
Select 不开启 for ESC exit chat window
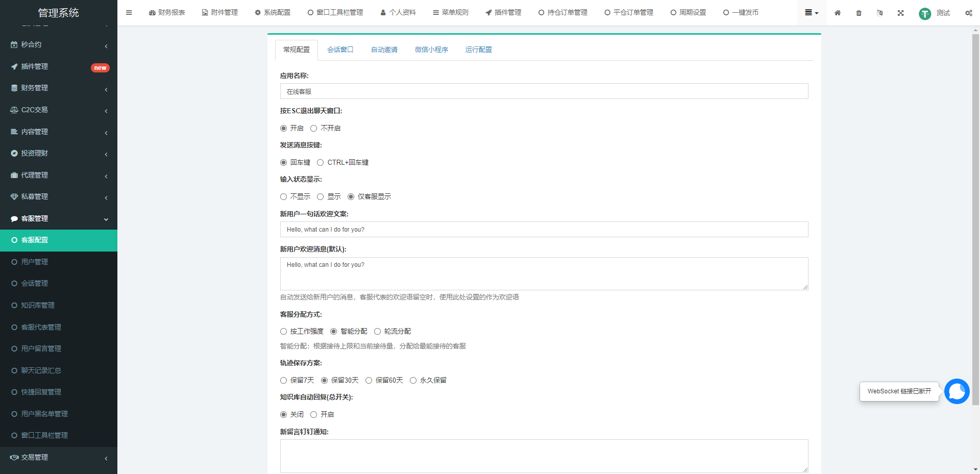pos(313,129)
